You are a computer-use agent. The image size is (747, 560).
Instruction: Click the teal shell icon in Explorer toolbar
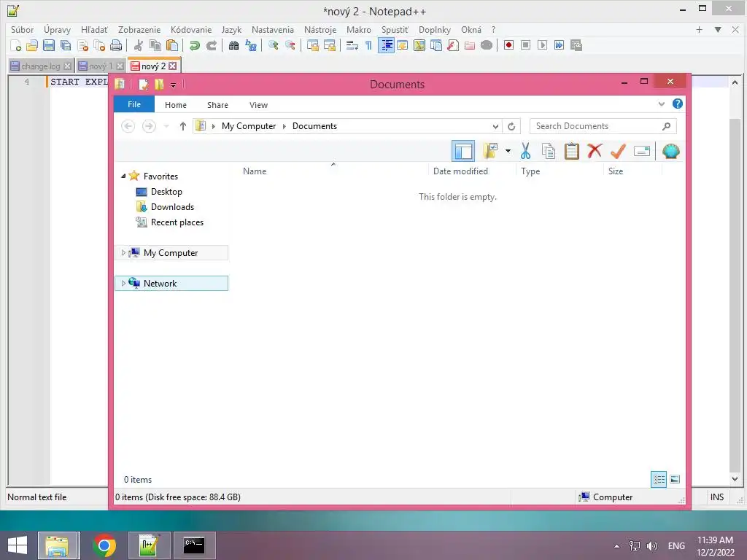pos(671,152)
